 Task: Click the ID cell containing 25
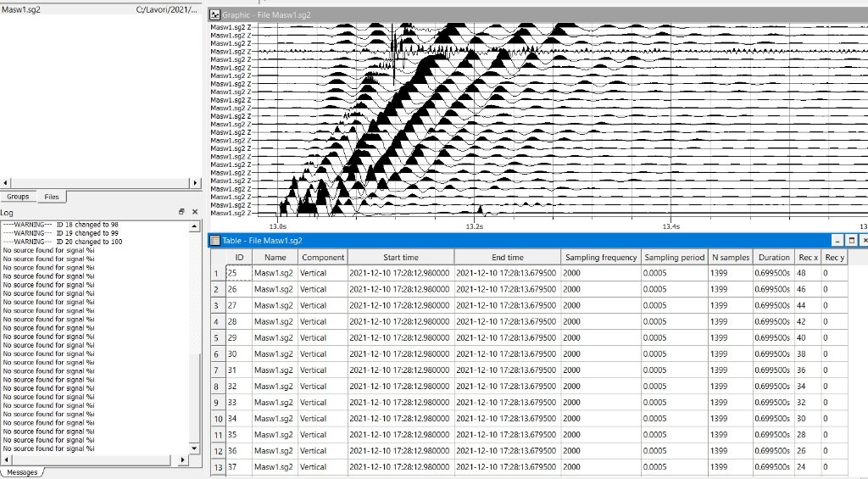(238, 273)
